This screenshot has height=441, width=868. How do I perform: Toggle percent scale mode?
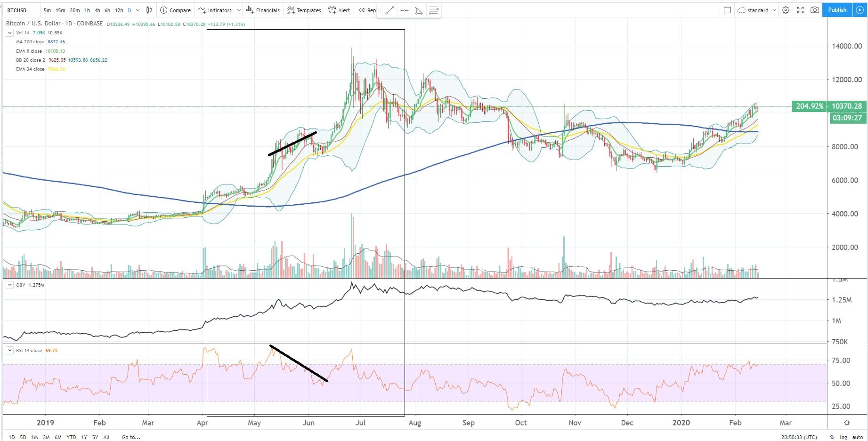[x=832, y=437]
